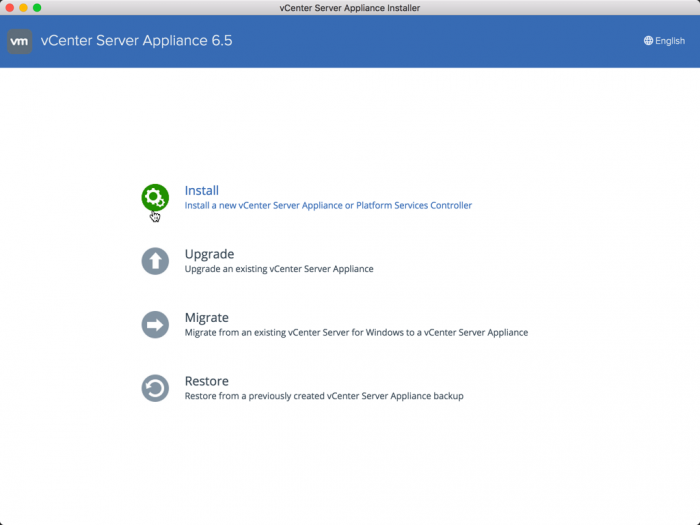Viewport: 700px width, 525px height.
Task: Click the Restore circular-arrow icon
Action: [155, 388]
